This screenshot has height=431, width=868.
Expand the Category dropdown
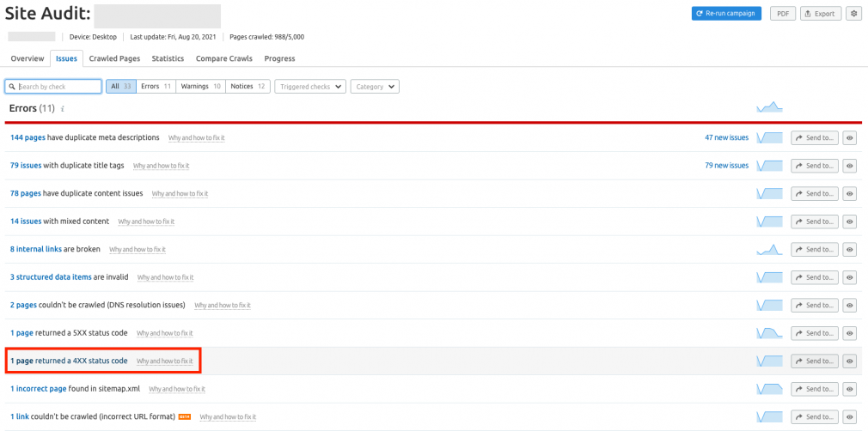[x=375, y=87]
